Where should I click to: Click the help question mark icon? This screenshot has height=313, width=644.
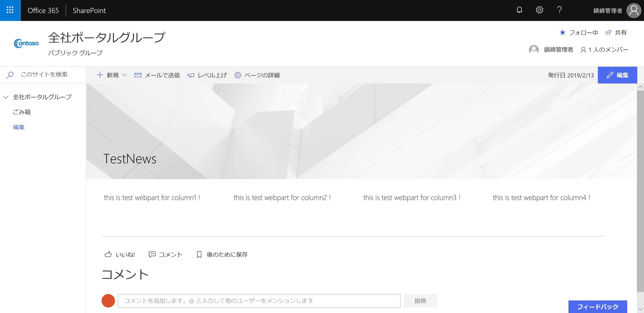[560, 10]
